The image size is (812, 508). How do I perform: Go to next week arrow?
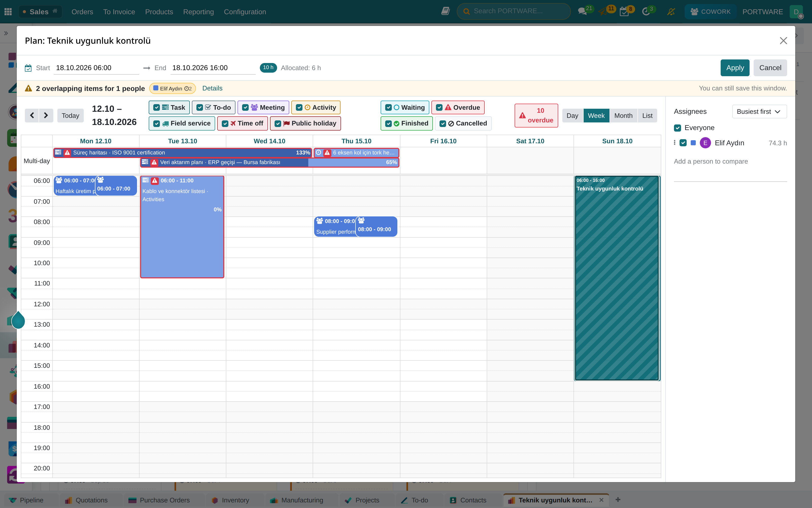(x=46, y=116)
